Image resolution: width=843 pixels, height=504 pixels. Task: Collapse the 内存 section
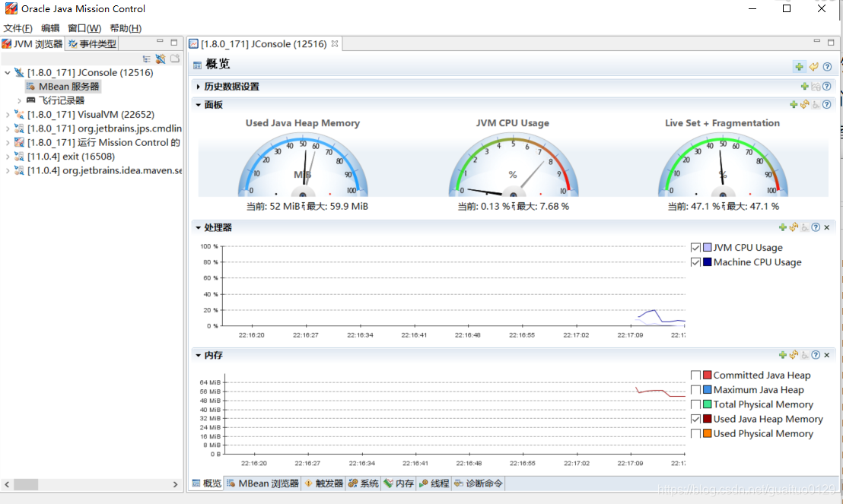click(199, 355)
